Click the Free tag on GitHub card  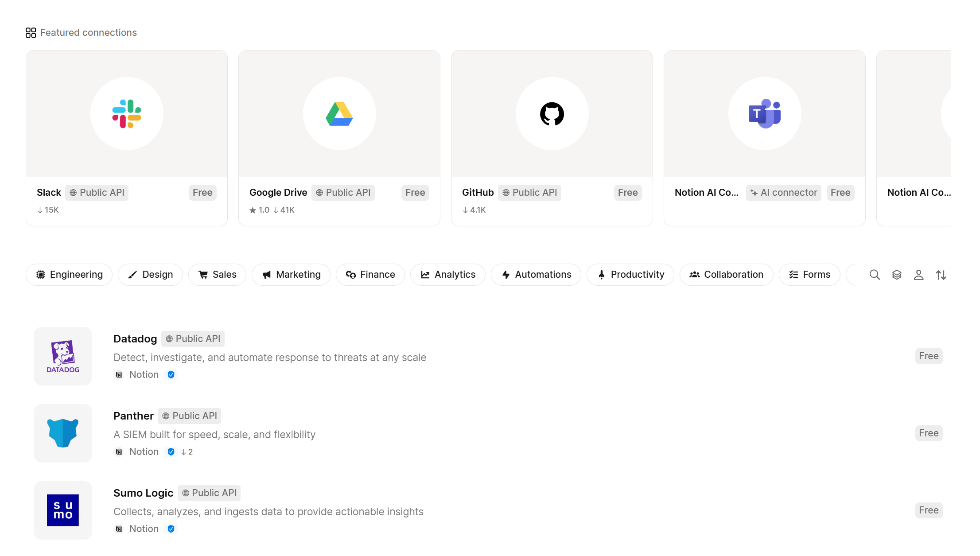pyautogui.click(x=628, y=193)
